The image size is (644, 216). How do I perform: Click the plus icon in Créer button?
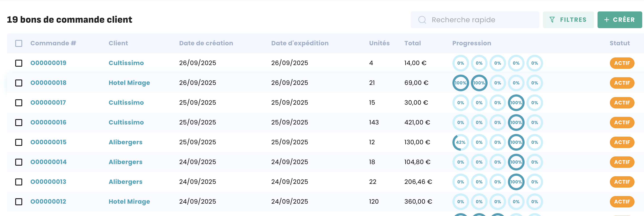click(x=607, y=20)
